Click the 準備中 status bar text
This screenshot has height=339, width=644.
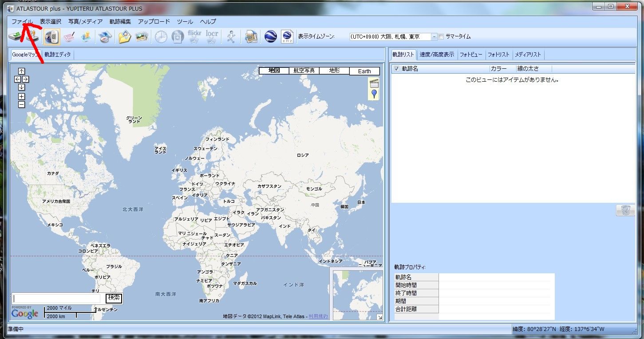(16, 330)
